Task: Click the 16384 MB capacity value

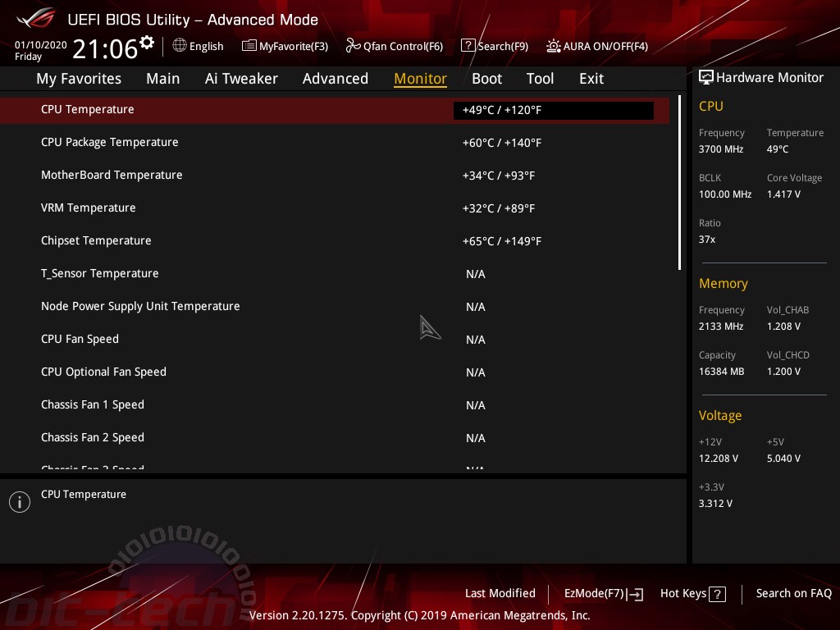Action: click(721, 372)
